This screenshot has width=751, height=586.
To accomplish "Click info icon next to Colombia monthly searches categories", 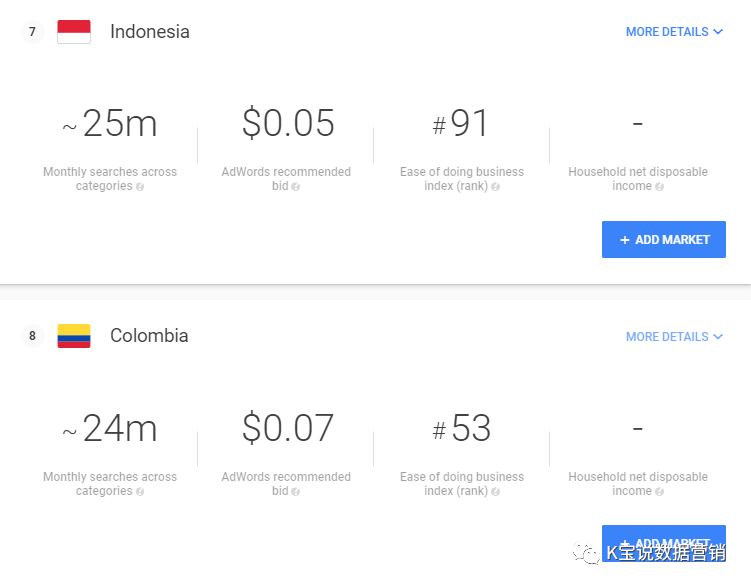I will [x=140, y=492].
